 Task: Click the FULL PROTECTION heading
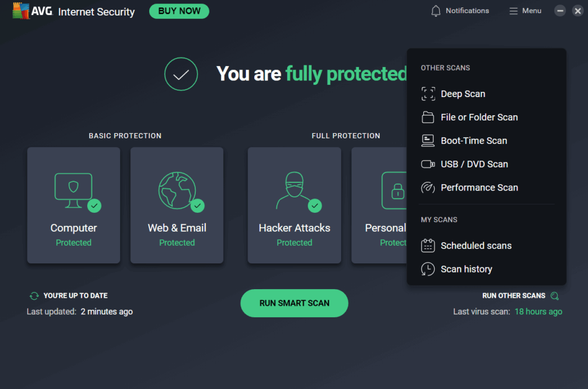point(346,135)
